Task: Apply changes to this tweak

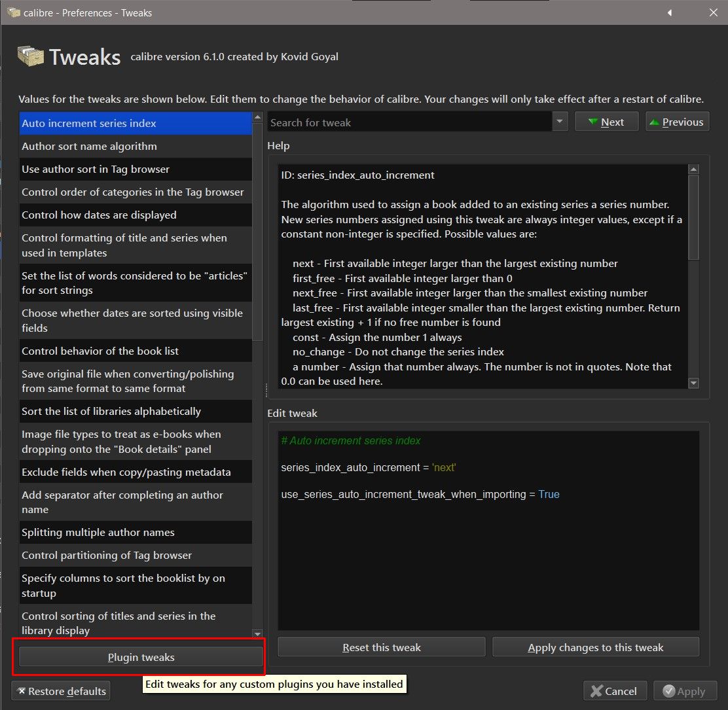Action: click(x=596, y=647)
